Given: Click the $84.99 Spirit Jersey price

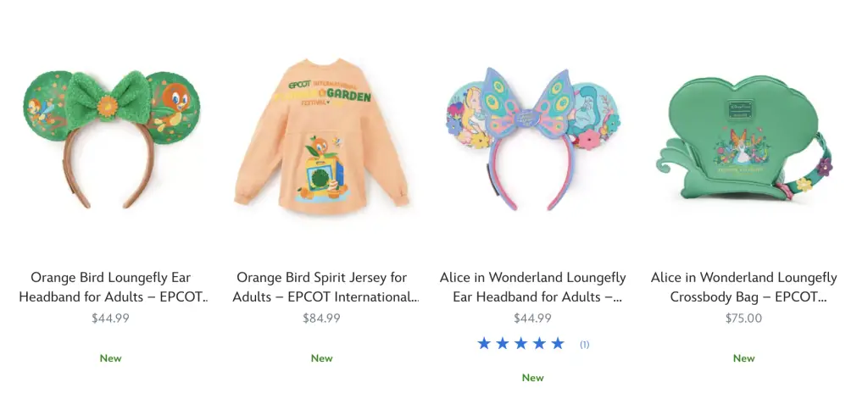Looking at the screenshot, I should click(x=321, y=319).
